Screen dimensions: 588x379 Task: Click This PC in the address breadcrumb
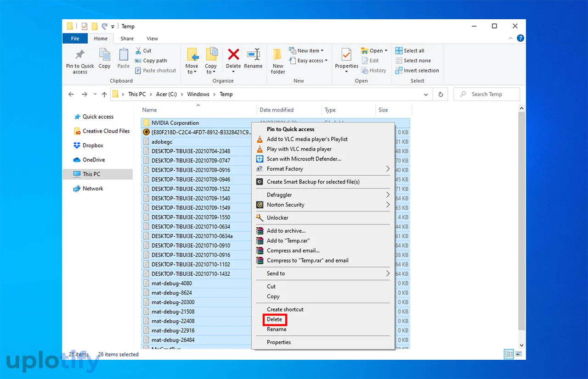click(x=137, y=94)
